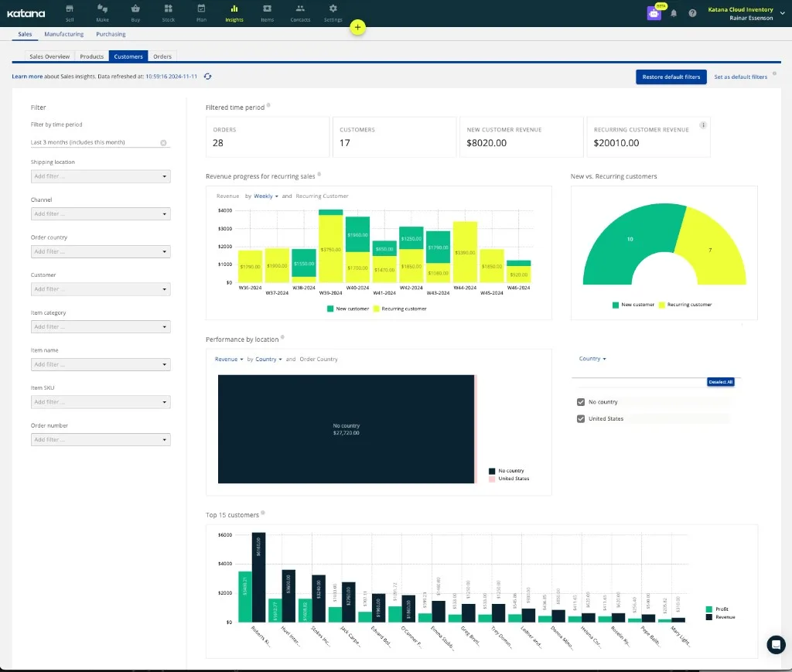This screenshot has width=792, height=672.
Task: Open the Sell section icon
Action: (x=69, y=12)
